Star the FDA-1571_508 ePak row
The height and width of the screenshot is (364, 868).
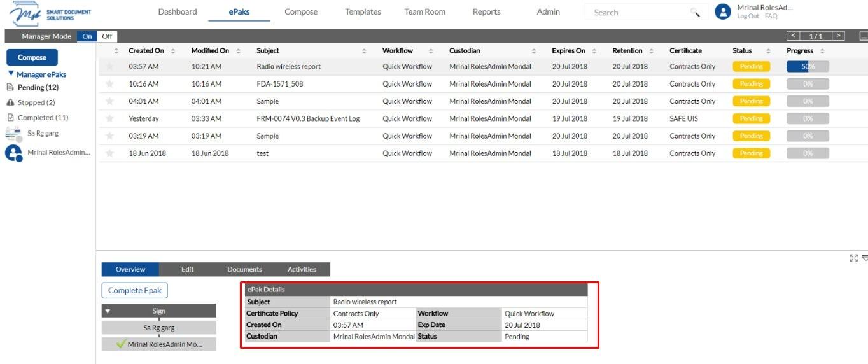[109, 83]
